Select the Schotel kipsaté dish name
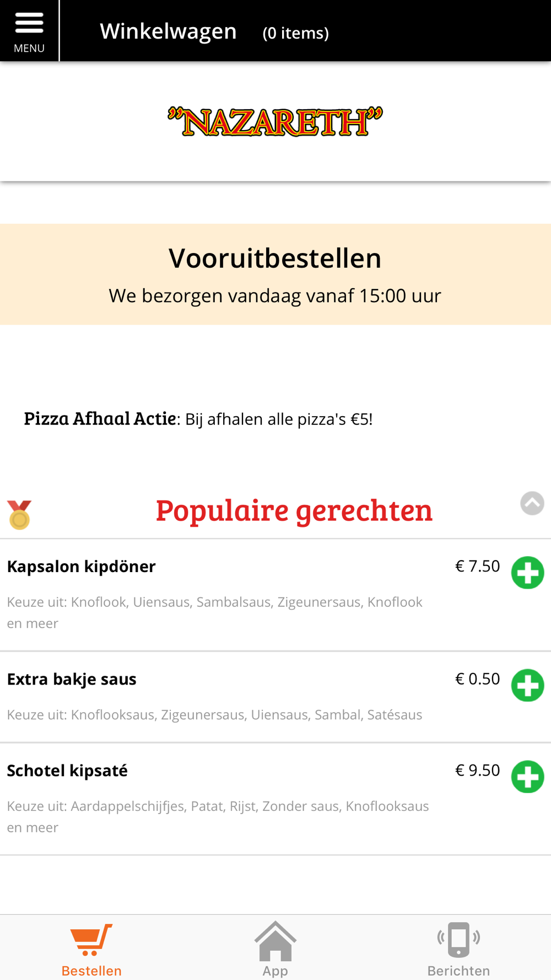 coord(67,771)
